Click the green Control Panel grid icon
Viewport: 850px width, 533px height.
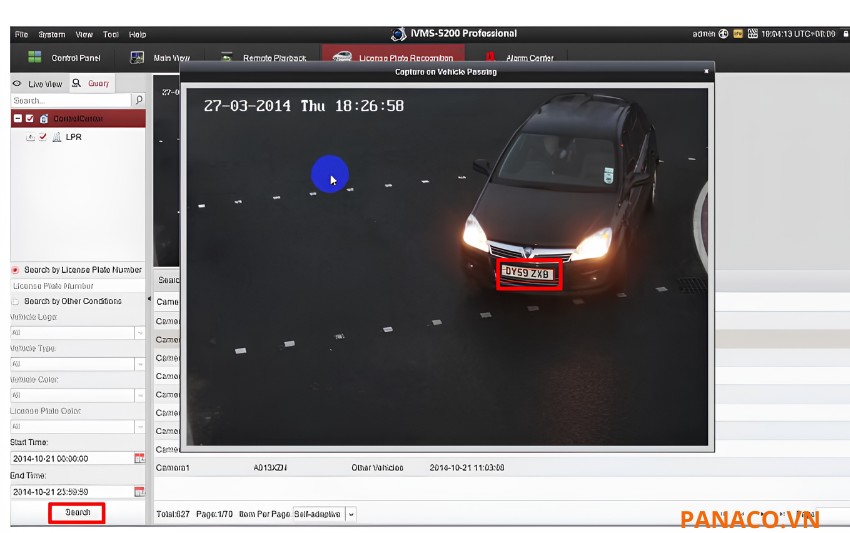point(35,57)
